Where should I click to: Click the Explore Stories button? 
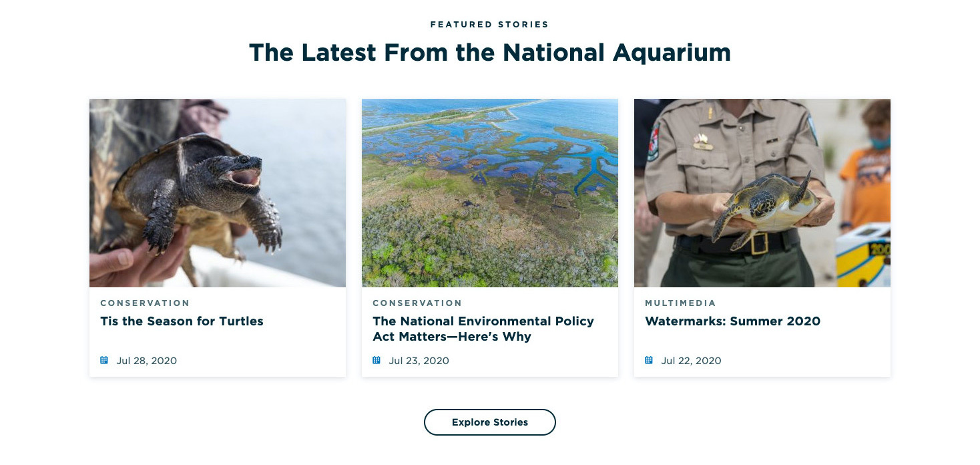tap(489, 422)
